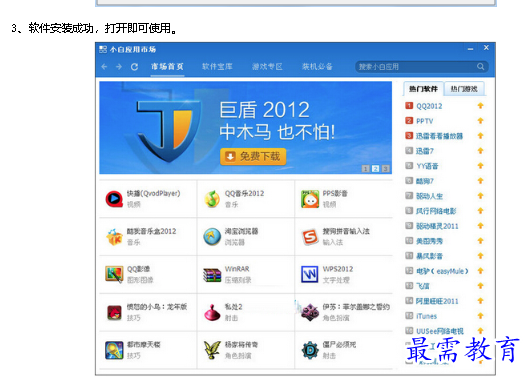The height and width of the screenshot is (381, 528).
Task: Open the 杨家将传奇 game icon
Action: click(212, 350)
